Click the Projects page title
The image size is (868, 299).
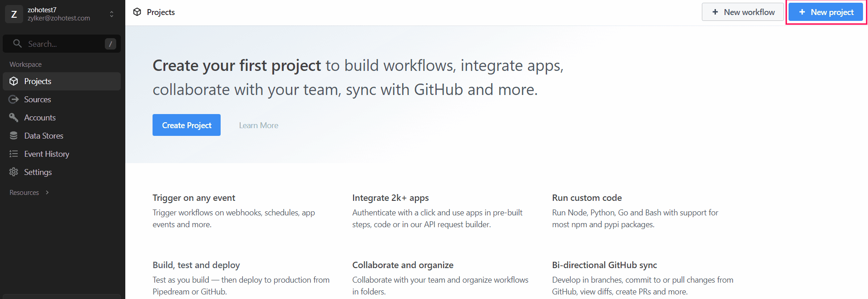tap(161, 12)
